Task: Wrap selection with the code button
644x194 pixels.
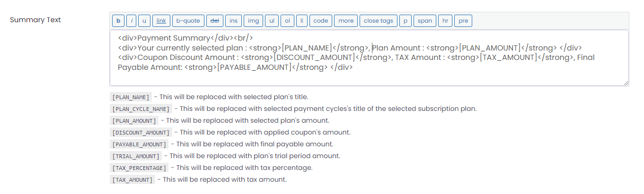Action: point(321,21)
